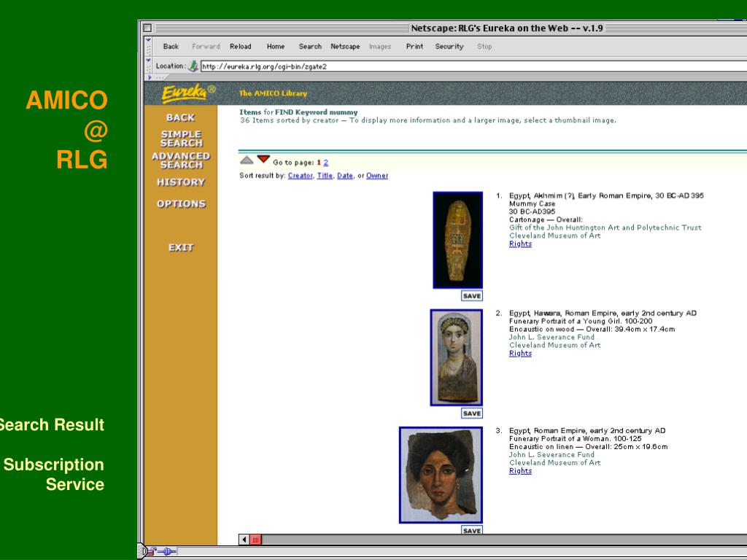Sort results by Owner
This screenshot has width=747, height=560.
point(377,176)
